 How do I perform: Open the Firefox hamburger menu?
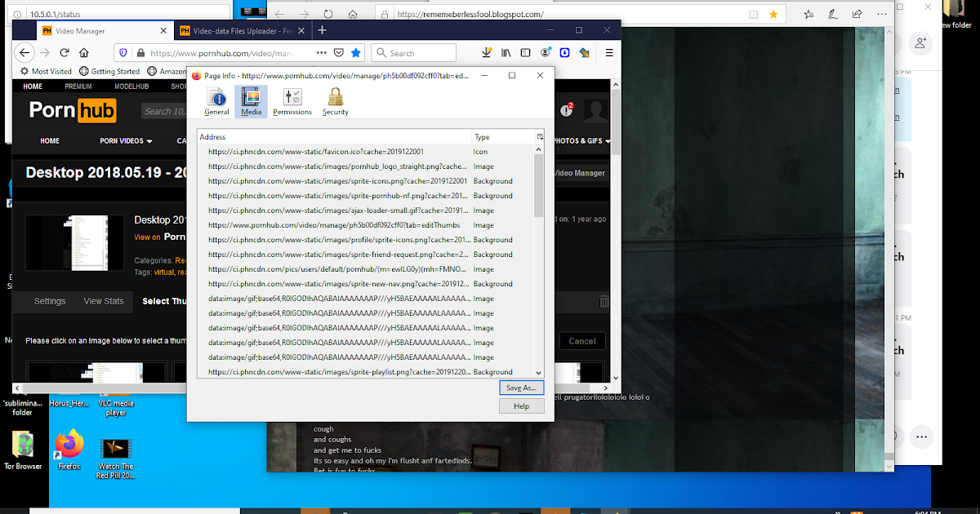[609, 52]
